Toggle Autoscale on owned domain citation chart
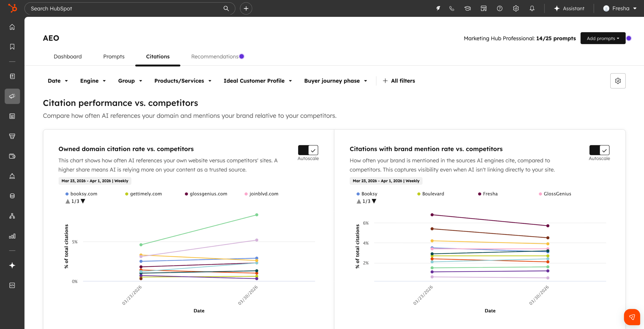 click(308, 150)
